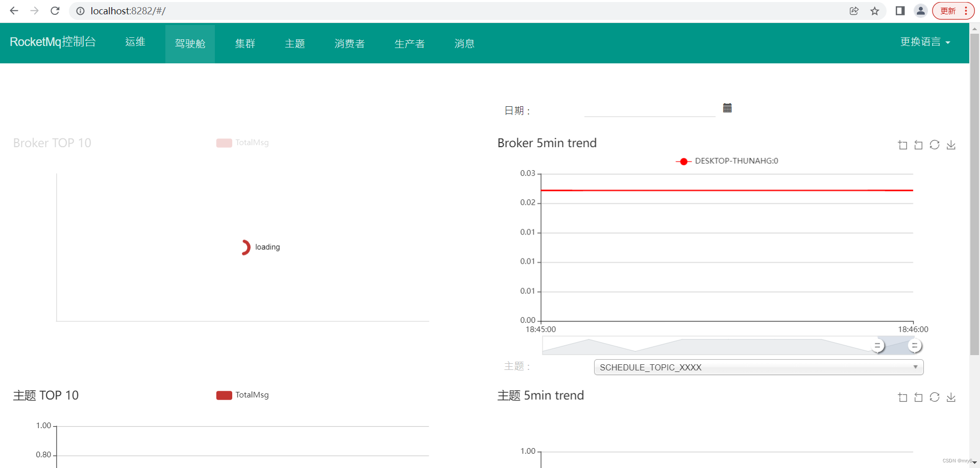Image resolution: width=980 pixels, height=468 pixels.
Task: Toggle TotalMsg legend in Broker TOP 10
Action: coord(242,143)
